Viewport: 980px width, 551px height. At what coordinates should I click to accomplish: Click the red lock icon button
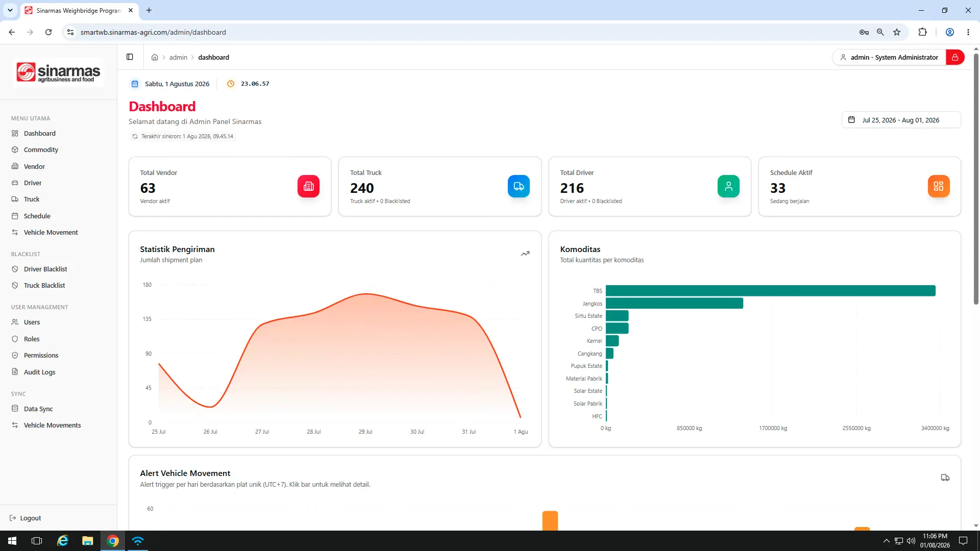[x=955, y=57]
